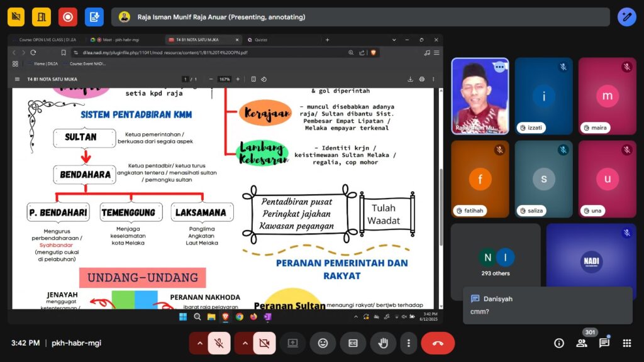Viewport: 644px width, 362px height.
Task: Open the PDF viewer more actions menu
Action: pos(433,79)
